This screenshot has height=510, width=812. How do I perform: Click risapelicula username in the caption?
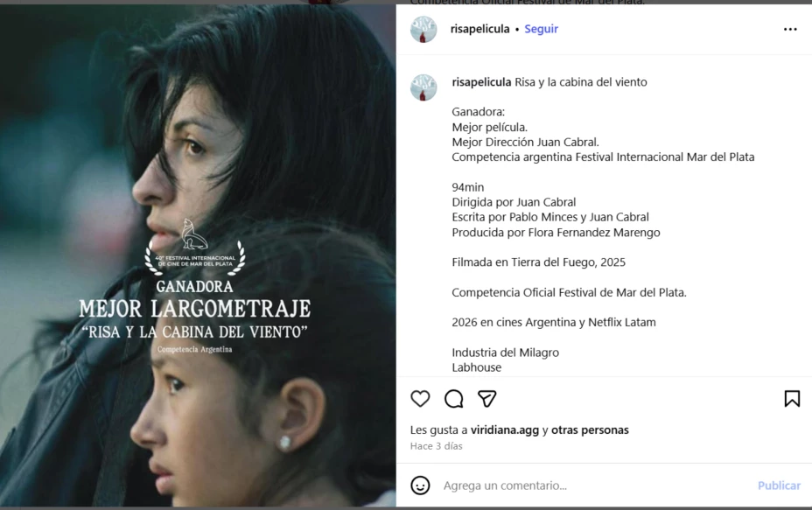(x=481, y=82)
